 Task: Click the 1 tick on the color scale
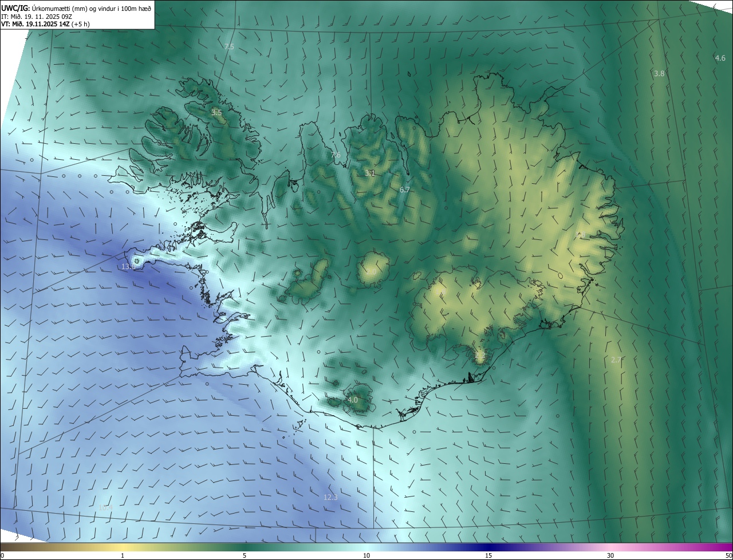(123, 555)
